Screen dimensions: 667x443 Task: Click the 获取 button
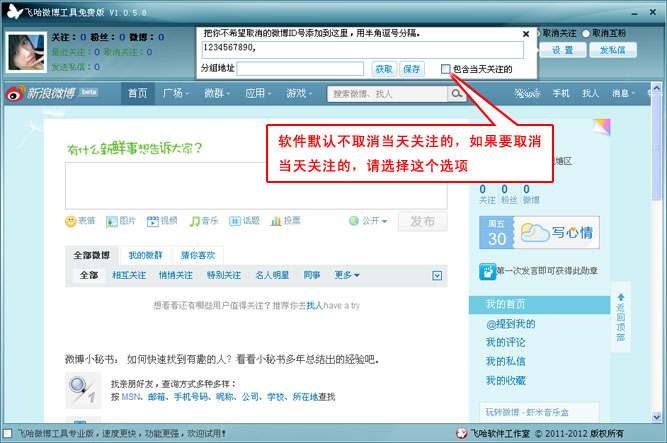click(x=384, y=69)
